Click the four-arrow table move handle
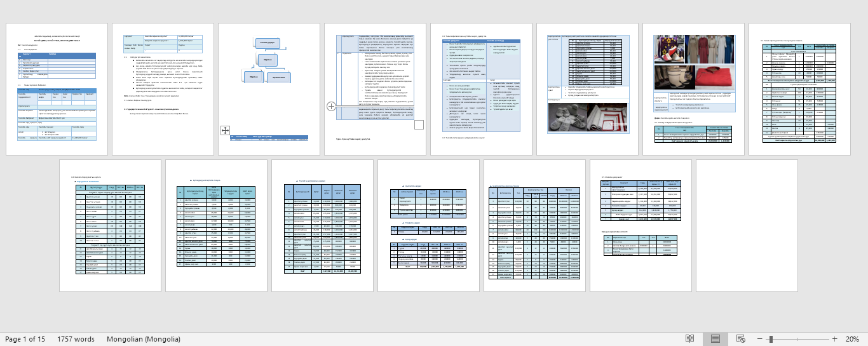 tap(225, 130)
